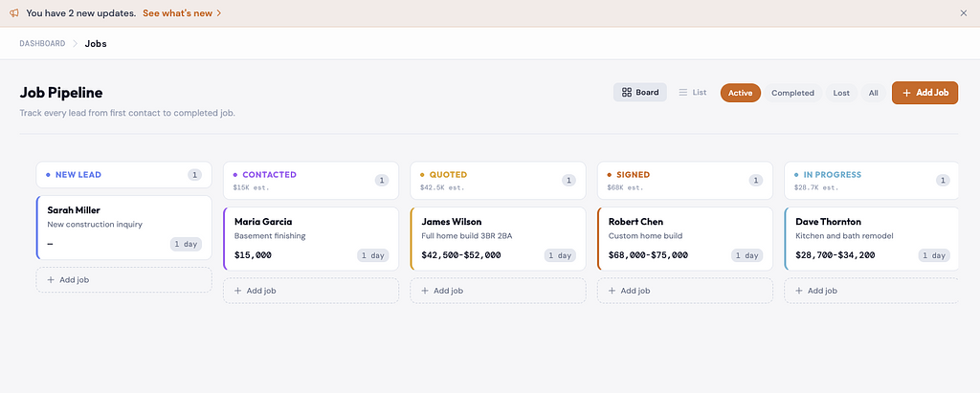Click the megaphone announcement icon
Image resolution: width=980 pixels, height=393 pixels.
(x=14, y=13)
